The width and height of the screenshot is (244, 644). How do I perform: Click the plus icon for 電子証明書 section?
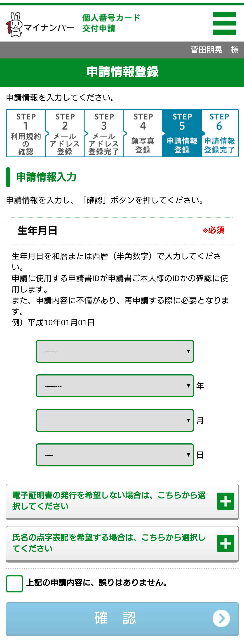pyautogui.click(x=225, y=501)
